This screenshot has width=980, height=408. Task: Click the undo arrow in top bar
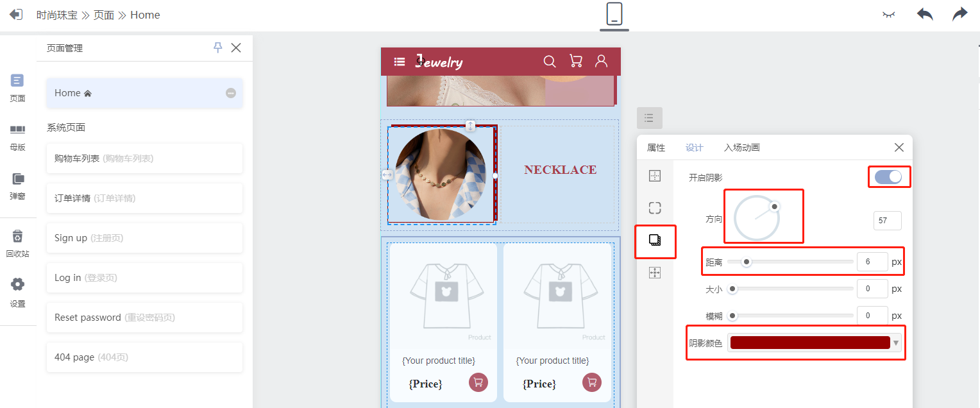[x=924, y=15]
